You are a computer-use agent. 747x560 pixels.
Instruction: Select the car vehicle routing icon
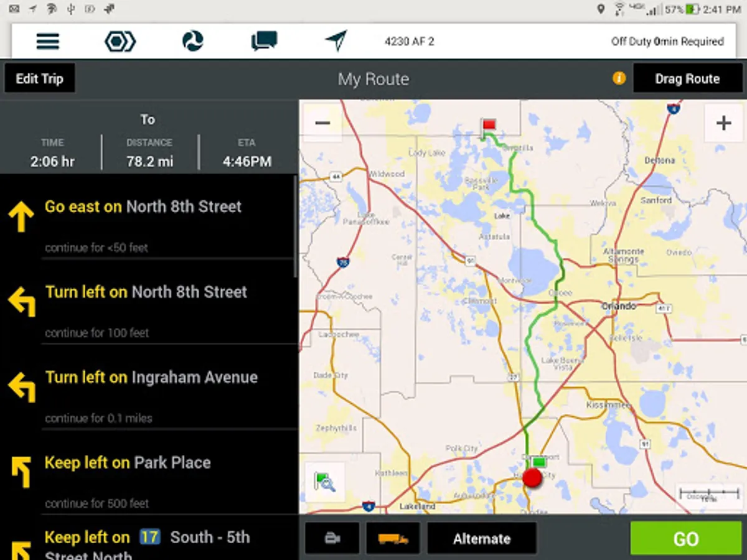click(x=332, y=539)
